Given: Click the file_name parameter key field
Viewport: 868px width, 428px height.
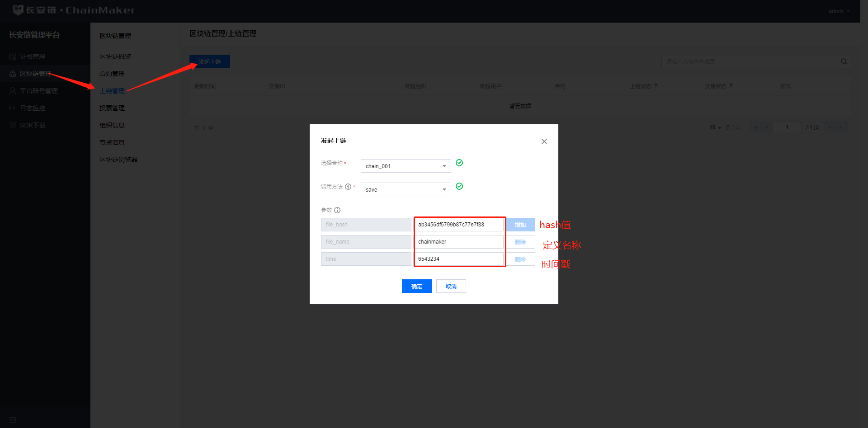Looking at the screenshot, I should pyautogui.click(x=366, y=242).
